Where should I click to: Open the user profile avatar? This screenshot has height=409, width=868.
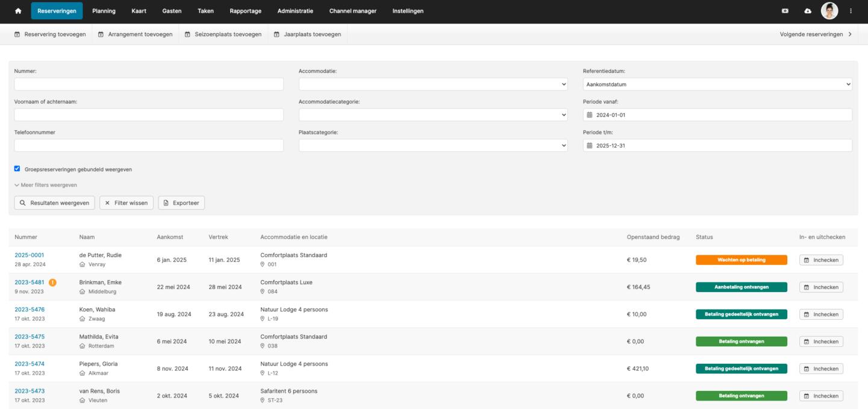(829, 11)
